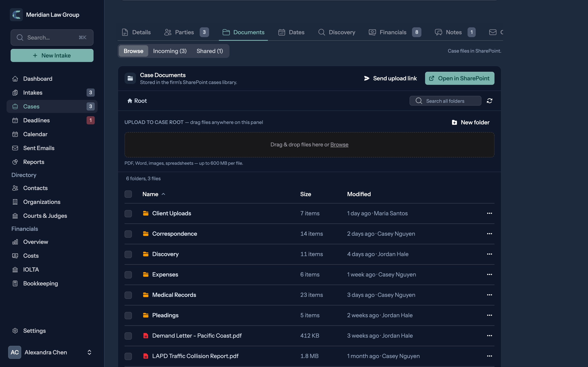Focus the Search all folders field
This screenshot has height=367, width=588.
point(445,101)
